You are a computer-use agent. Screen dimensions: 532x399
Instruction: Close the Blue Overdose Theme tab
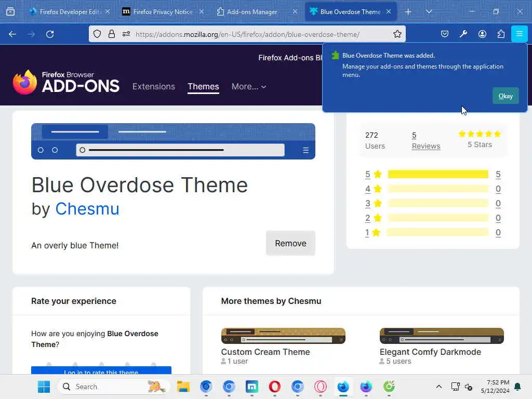point(389,11)
